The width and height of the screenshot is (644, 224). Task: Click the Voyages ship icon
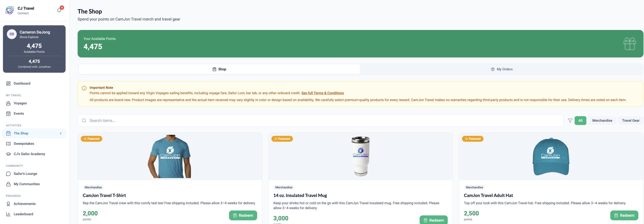pos(8,103)
